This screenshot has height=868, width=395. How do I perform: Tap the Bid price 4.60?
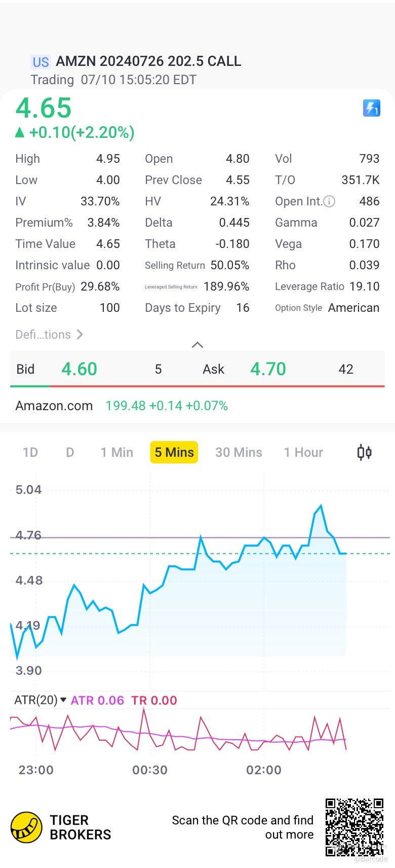[x=79, y=369]
